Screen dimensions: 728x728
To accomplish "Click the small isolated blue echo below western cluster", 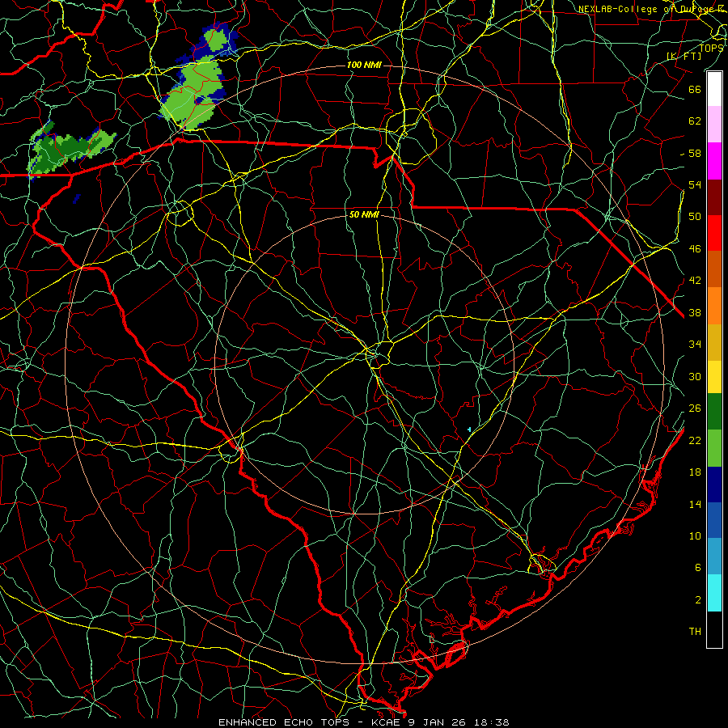I will point(77,199).
